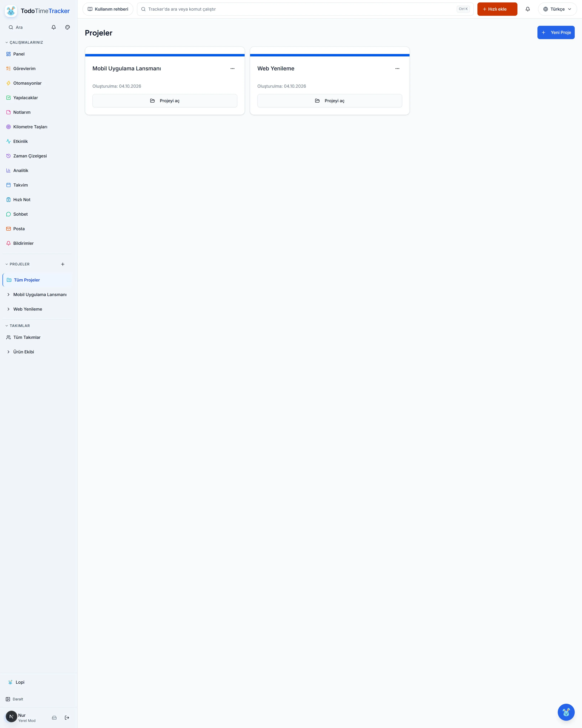This screenshot has height=728, width=582.
Task: Open Web Yenileme card three-dot menu
Action: pos(397,69)
